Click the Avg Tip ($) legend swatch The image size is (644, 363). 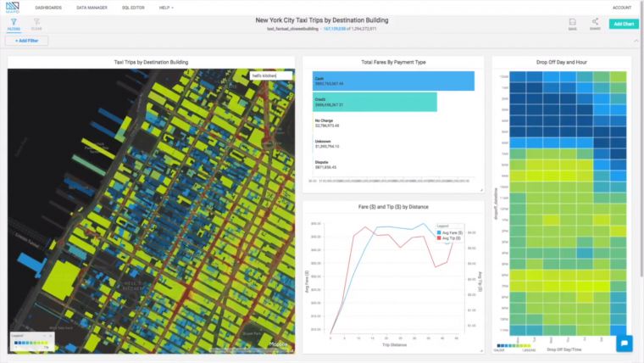(439, 238)
